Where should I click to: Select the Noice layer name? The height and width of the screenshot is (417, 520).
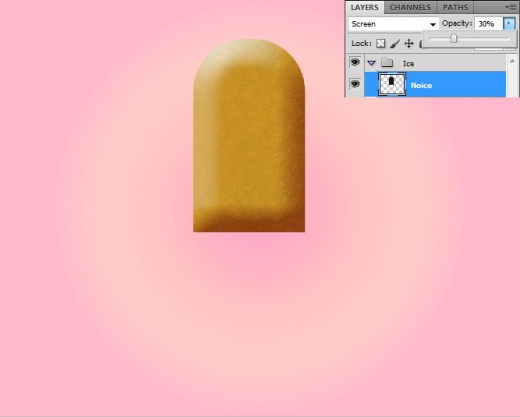coord(421,85)
